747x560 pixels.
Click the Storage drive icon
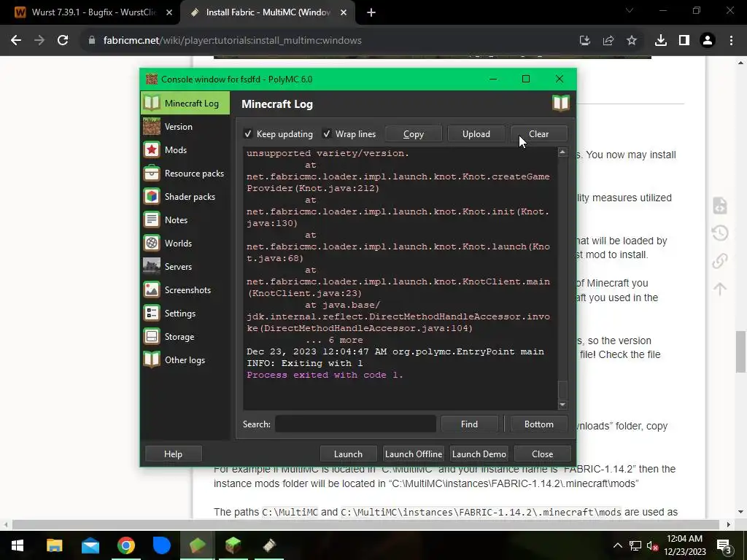(x=152, y=337)
